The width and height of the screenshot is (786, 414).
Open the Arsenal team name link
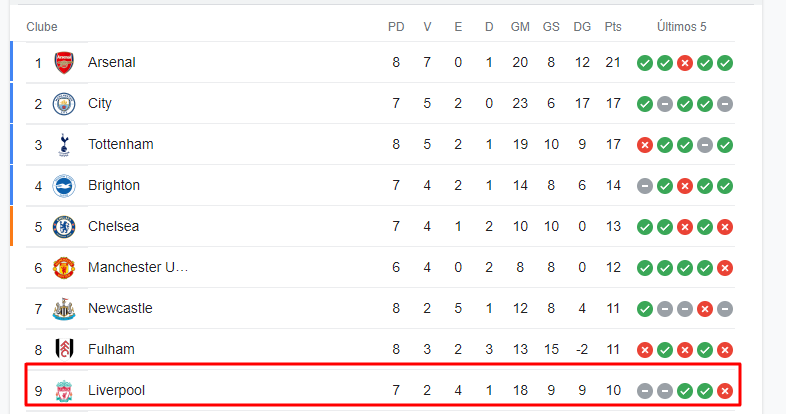coord(112,62)
